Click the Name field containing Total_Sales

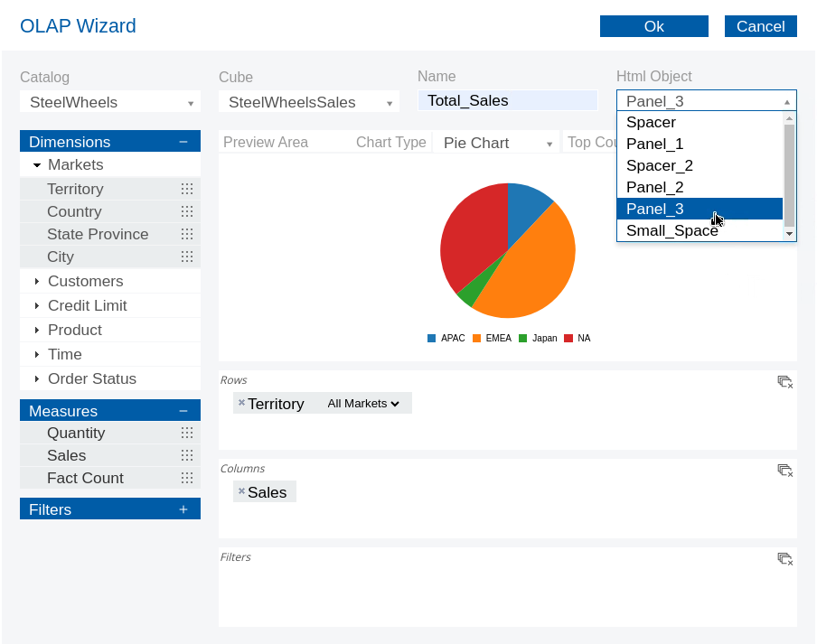coord(507,101)
